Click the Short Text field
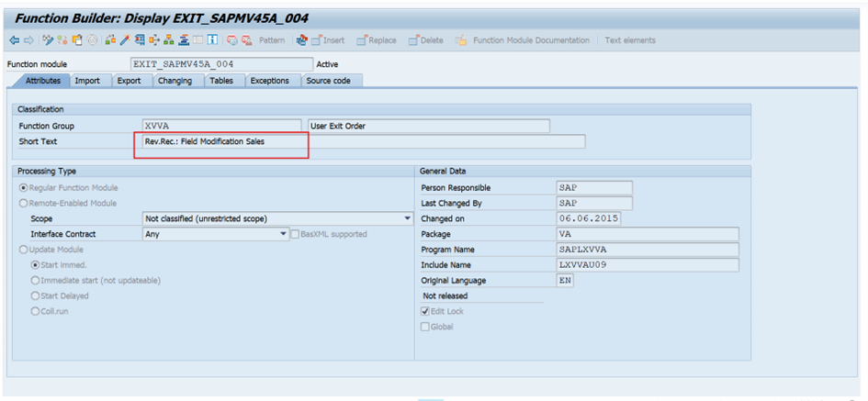This screenshot has height=401, width=868. [363, 141]
